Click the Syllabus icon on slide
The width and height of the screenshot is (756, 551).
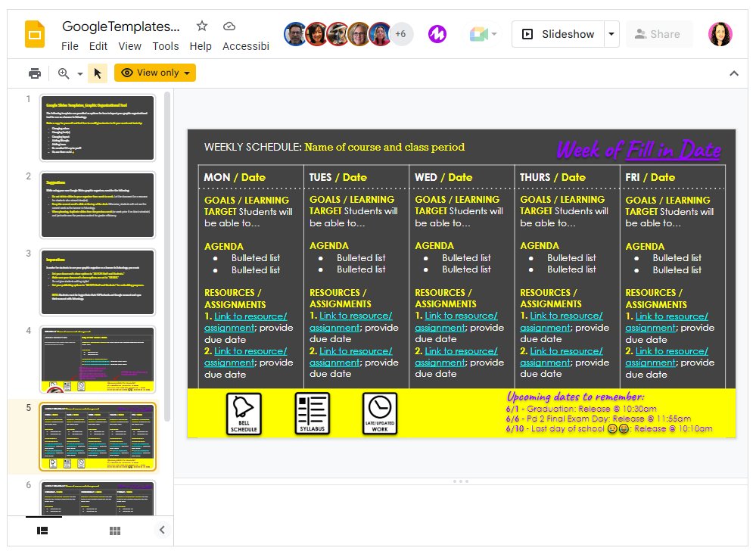(x=312, y=413)
